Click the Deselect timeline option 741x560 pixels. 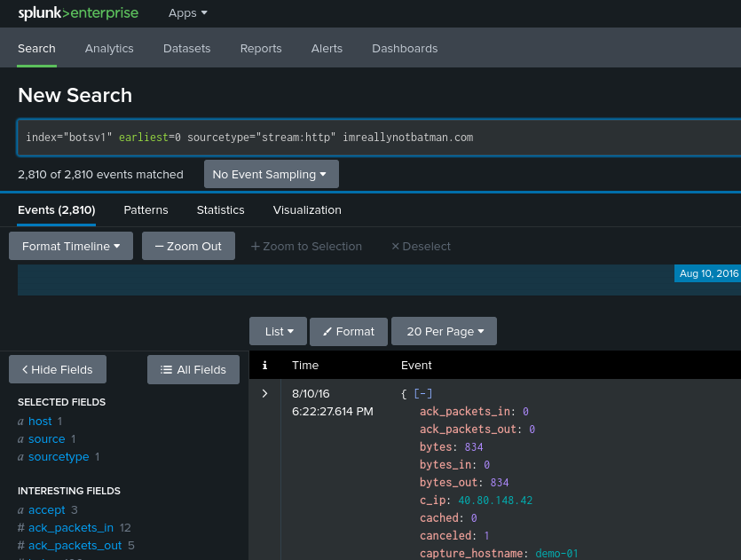421,246
